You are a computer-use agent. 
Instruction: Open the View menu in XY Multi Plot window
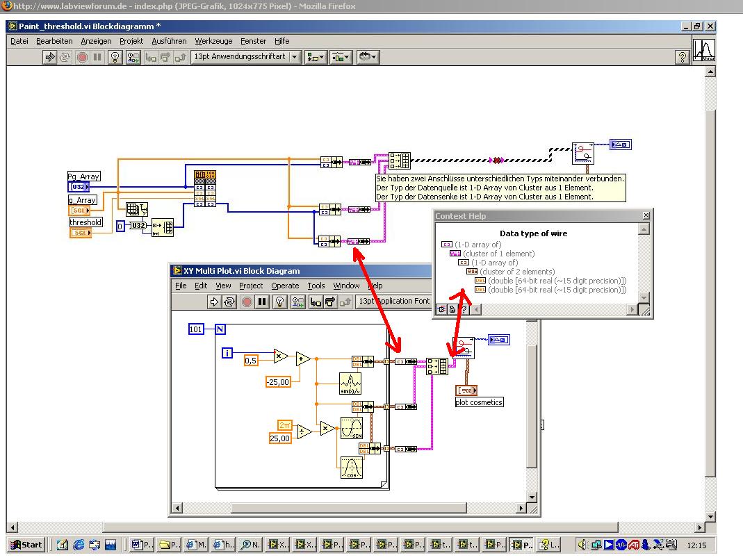[x=223, y=286]
